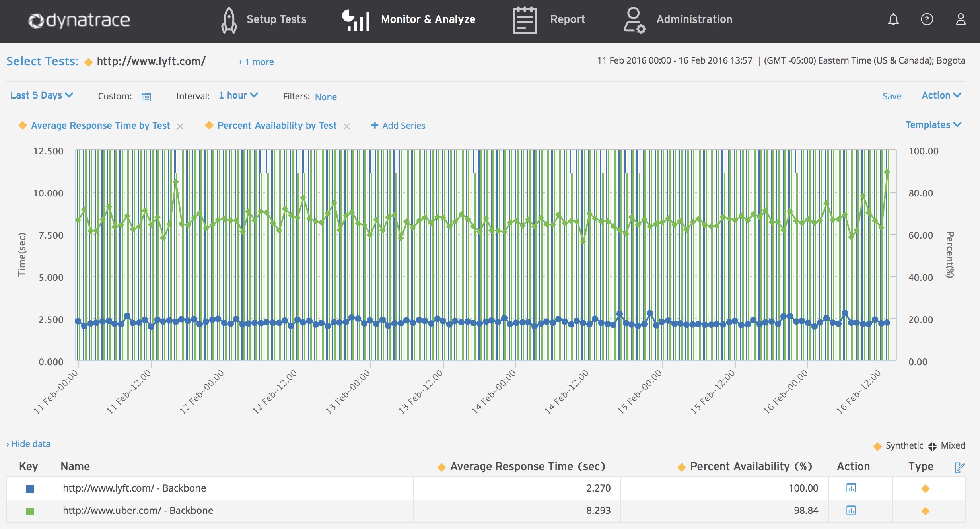This screenshot has width=980, height=529.
Task: Click synthetic type diamond in uber.com row
Action: pyautogui.click(x=925, y=511)
